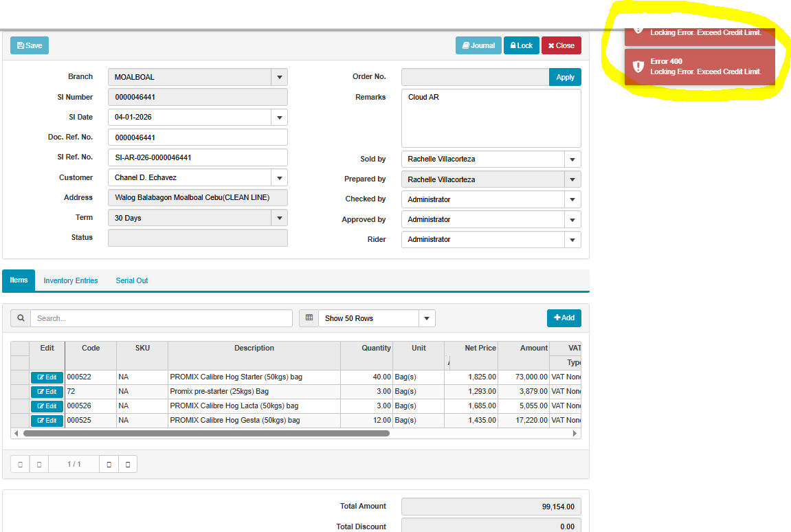
Task: Edit the Promix pre-starter row
Action: coord(47,392)
